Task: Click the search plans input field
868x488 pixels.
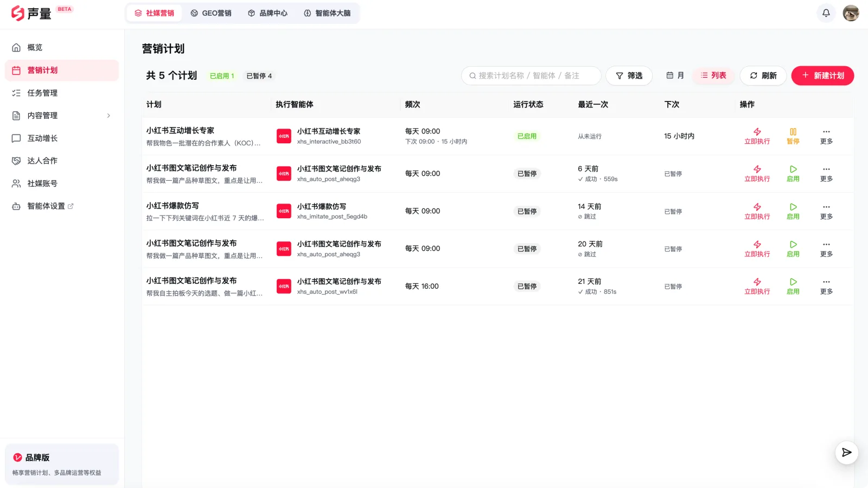Action: pyautogui.click(x=531, y=75)
